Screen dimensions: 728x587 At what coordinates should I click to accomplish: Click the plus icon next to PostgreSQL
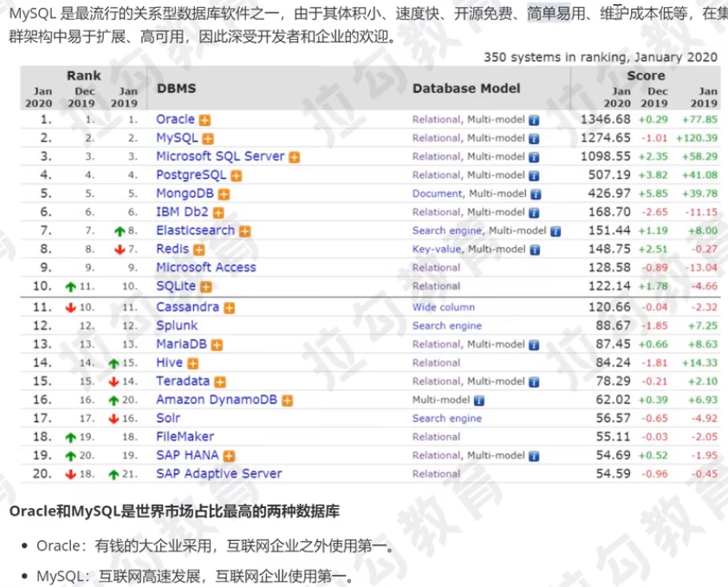click(x=237, y=176)
